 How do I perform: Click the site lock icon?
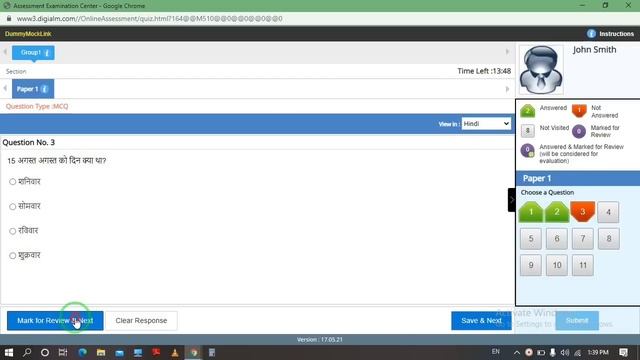[9, 19]
